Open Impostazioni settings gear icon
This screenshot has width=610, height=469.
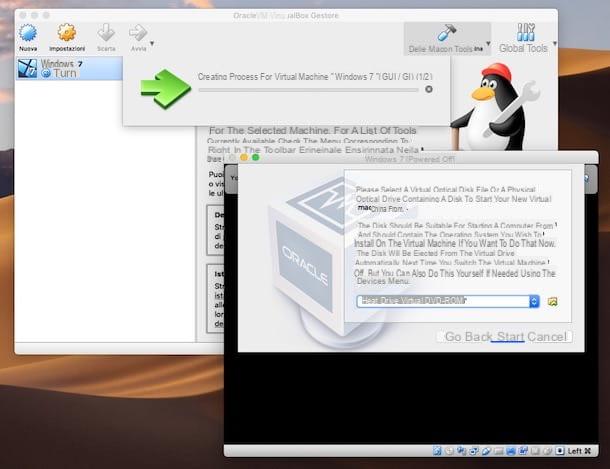click(x=67, y=33)
